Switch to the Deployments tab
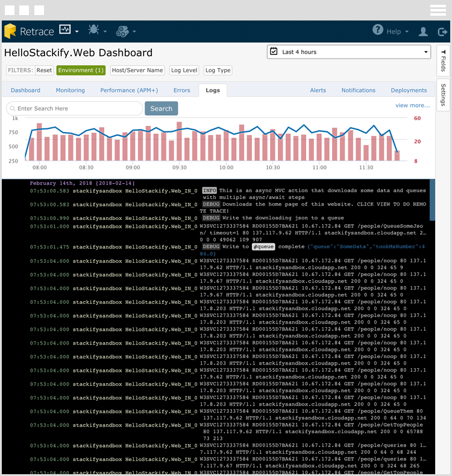Screen dimensions: 452x476 click(409, 90)
